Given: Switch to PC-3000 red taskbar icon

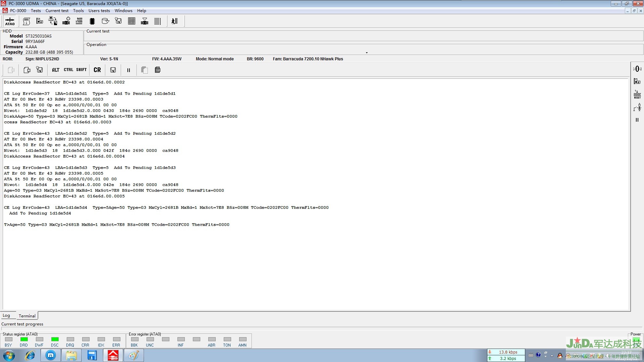Looking at the screenshot, I should point(113,355).
